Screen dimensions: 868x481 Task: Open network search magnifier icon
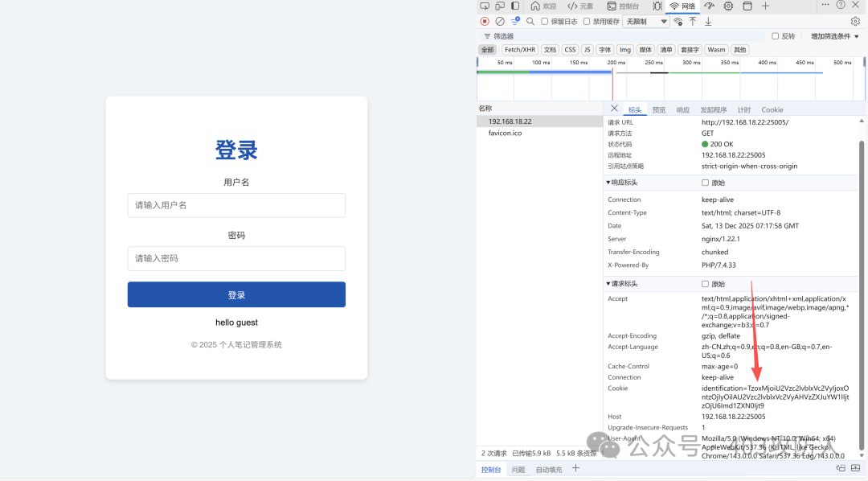point(530,21)
